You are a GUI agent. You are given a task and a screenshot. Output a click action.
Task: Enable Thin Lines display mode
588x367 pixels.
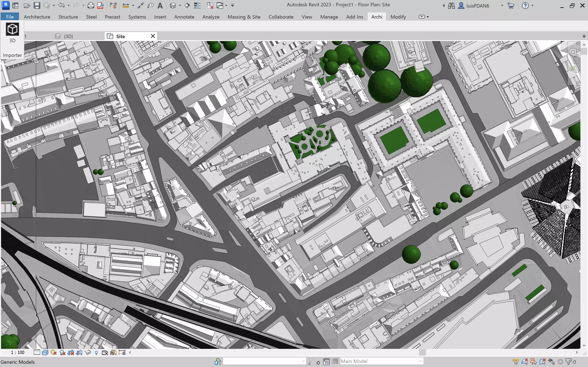click(198, 5)
